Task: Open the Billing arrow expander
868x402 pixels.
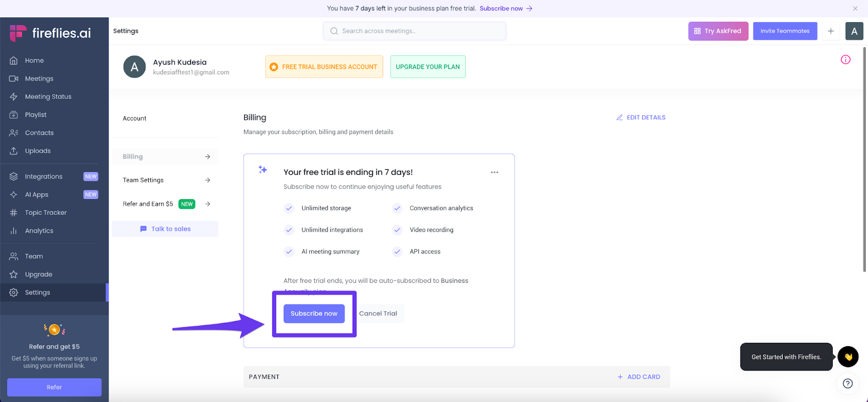Action: click(207, 157)
